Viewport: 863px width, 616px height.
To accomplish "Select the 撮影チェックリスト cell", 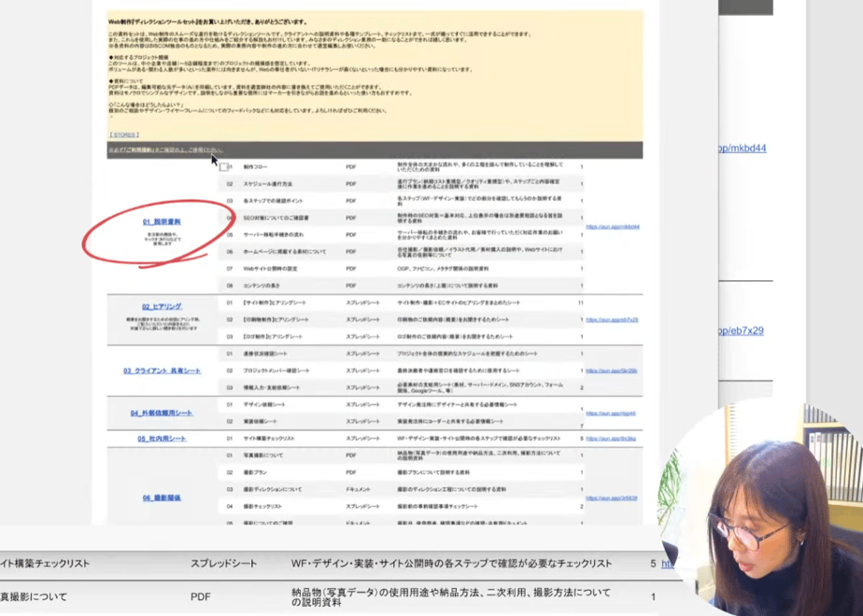I will pyautogui.click(x=262, y=507).
